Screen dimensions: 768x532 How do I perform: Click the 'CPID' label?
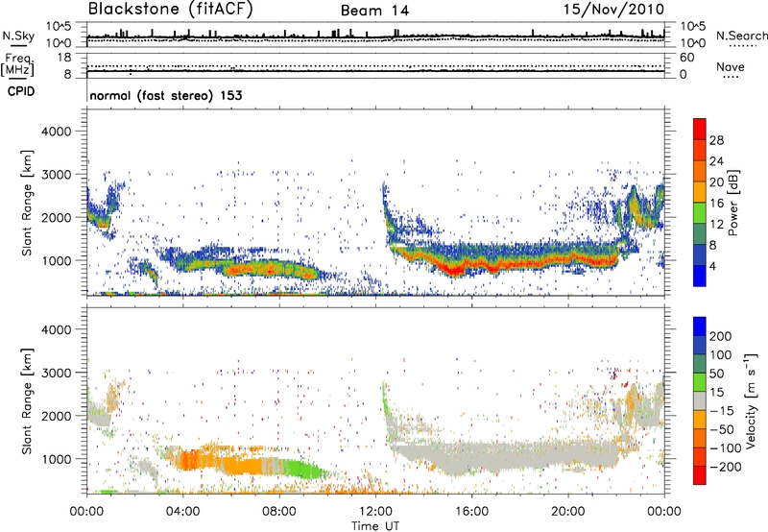[21, 91]
